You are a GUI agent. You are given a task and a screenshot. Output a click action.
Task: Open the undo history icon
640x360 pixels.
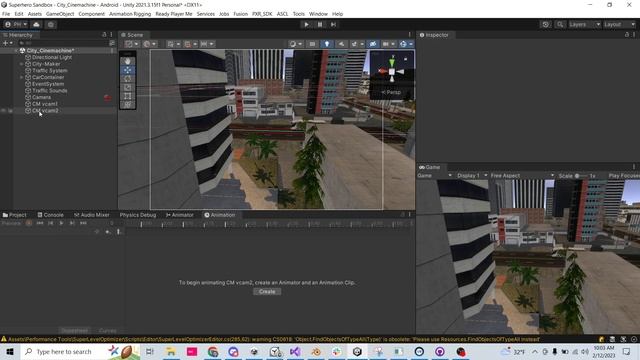[x=546, y=24]
